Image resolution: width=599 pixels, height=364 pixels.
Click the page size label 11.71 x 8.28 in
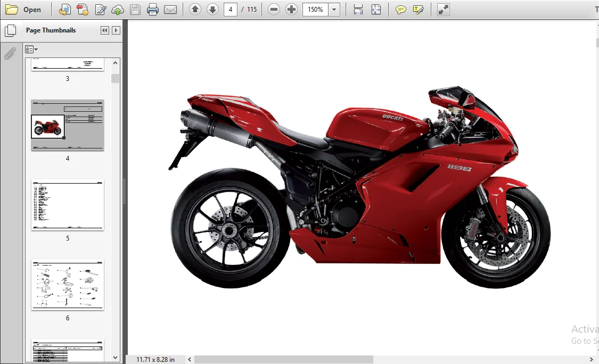pyautogui.click(x=155, y=359)
